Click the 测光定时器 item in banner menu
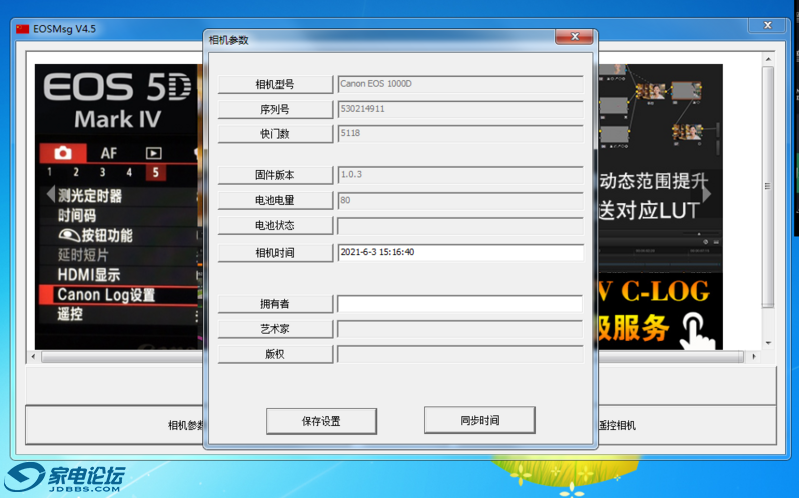 coord(90,196)
